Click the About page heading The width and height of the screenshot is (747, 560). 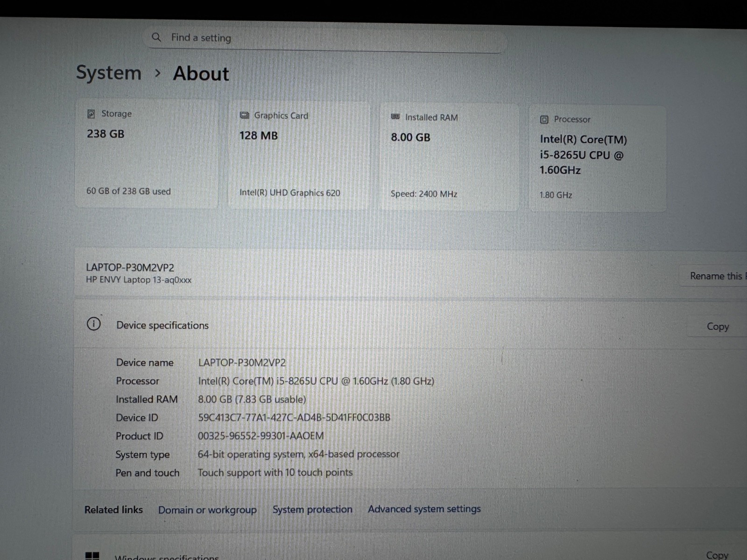pyautogui.click(x=201, y=73)
